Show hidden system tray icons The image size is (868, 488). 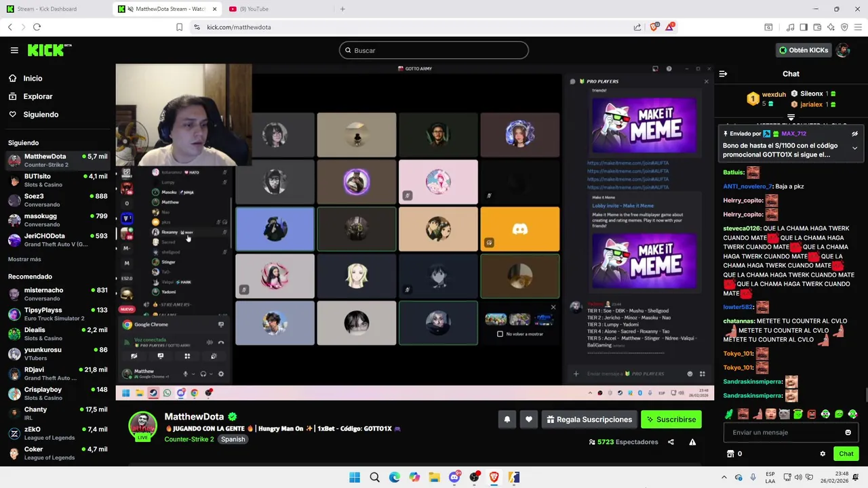724,478
